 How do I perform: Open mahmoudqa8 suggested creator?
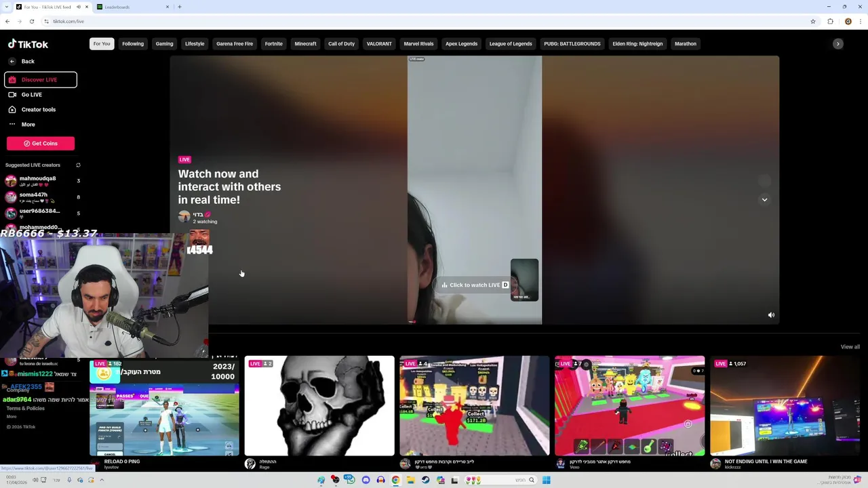coord(42,181)
